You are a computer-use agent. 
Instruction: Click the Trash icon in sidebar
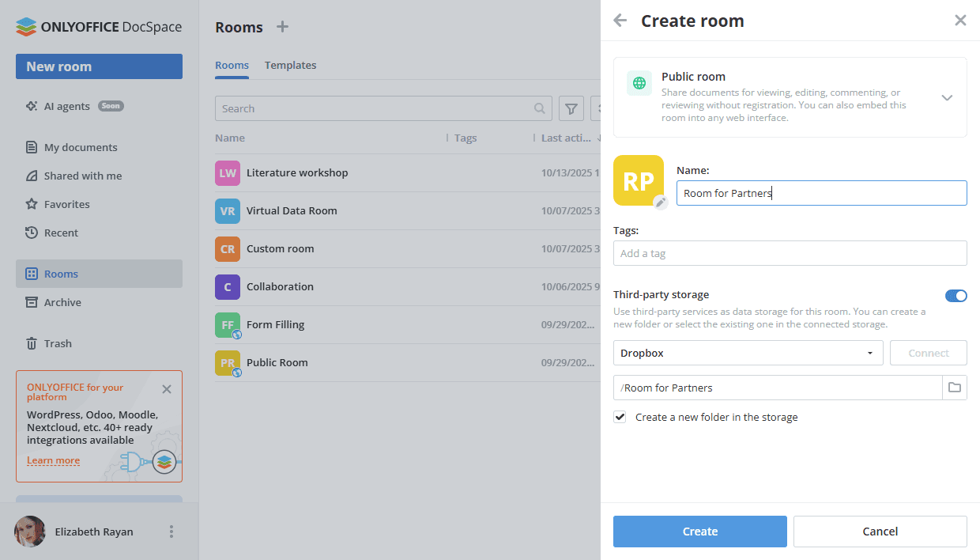click(x=32, y=343)
